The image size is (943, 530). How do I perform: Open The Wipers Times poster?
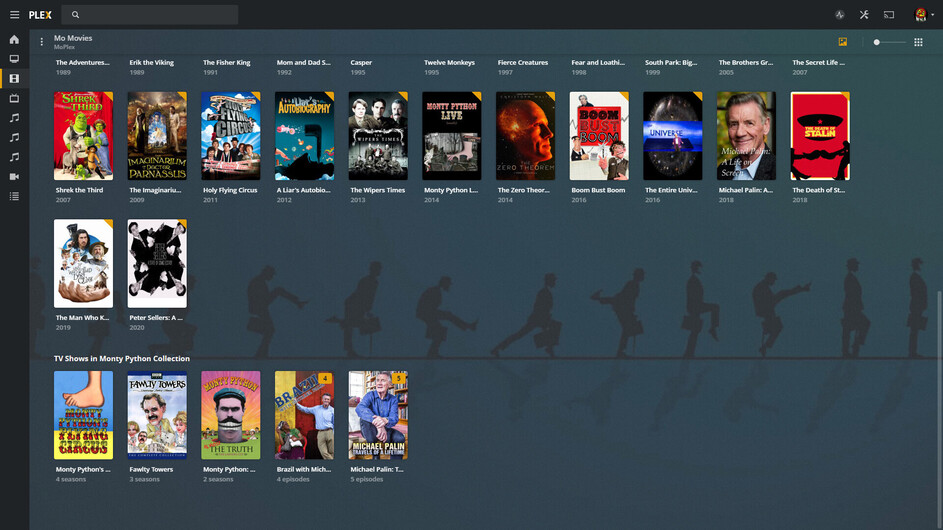[378, 136]
